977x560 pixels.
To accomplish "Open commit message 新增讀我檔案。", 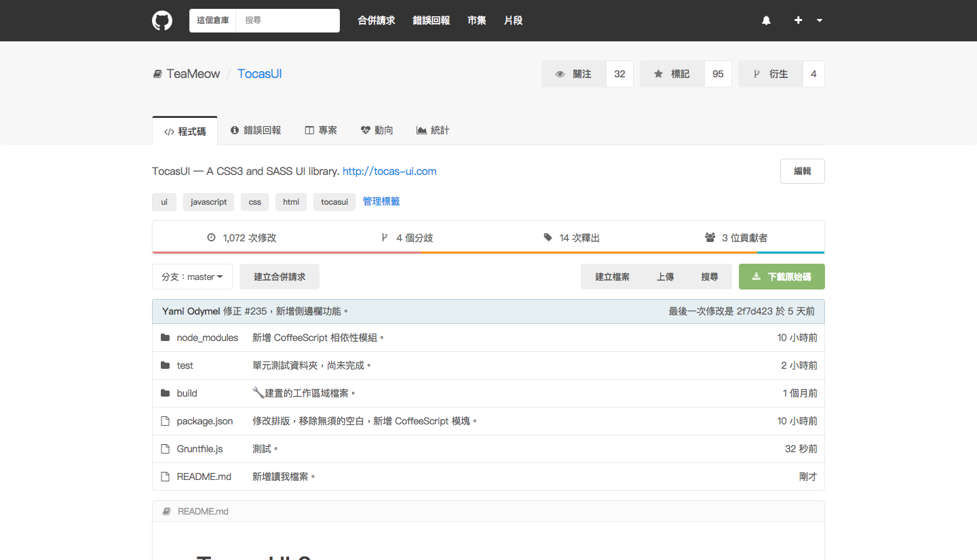I will (x=284, y=477).
